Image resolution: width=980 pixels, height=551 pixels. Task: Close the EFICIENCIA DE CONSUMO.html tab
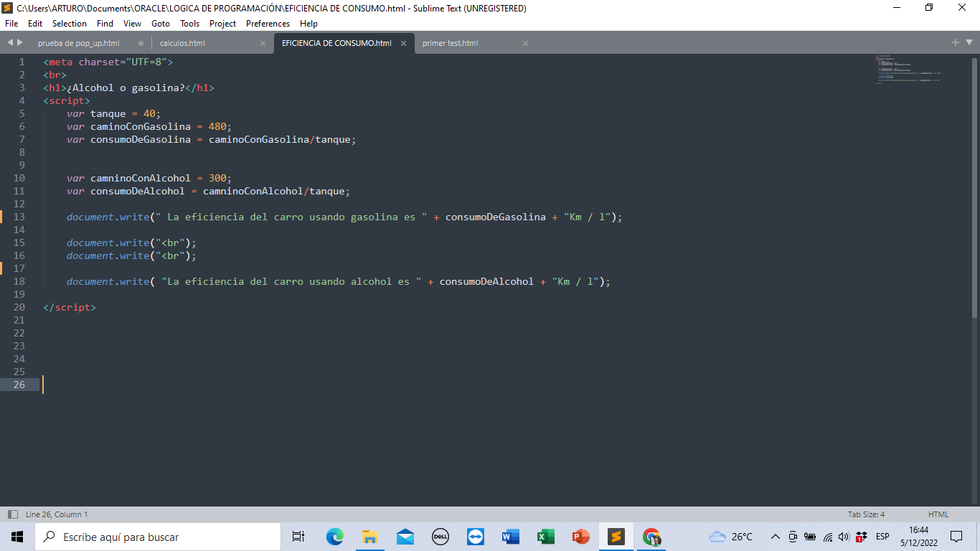[x=403, y=43]
